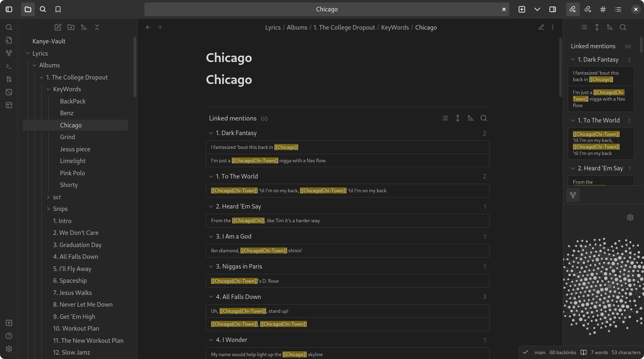The image size is (644, 359).
Task: Collapse 4. All Falls Down mentions group
Action: tap(211, 297)
